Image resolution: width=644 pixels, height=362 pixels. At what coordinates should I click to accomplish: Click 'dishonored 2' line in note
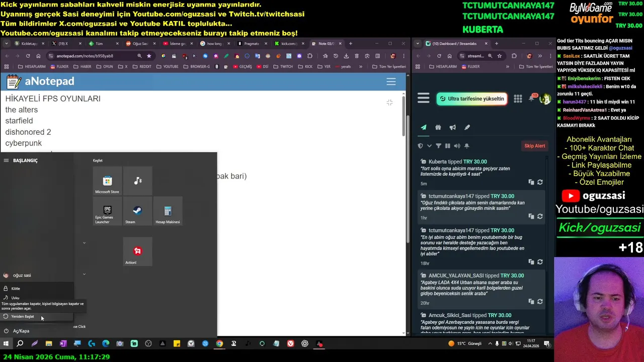(28, 132)
